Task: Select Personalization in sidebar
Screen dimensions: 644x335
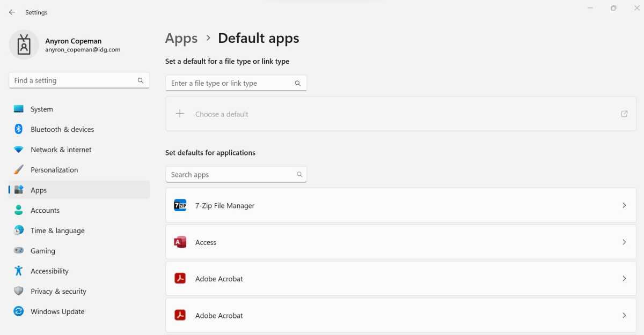Action: [x=79, y=169]
